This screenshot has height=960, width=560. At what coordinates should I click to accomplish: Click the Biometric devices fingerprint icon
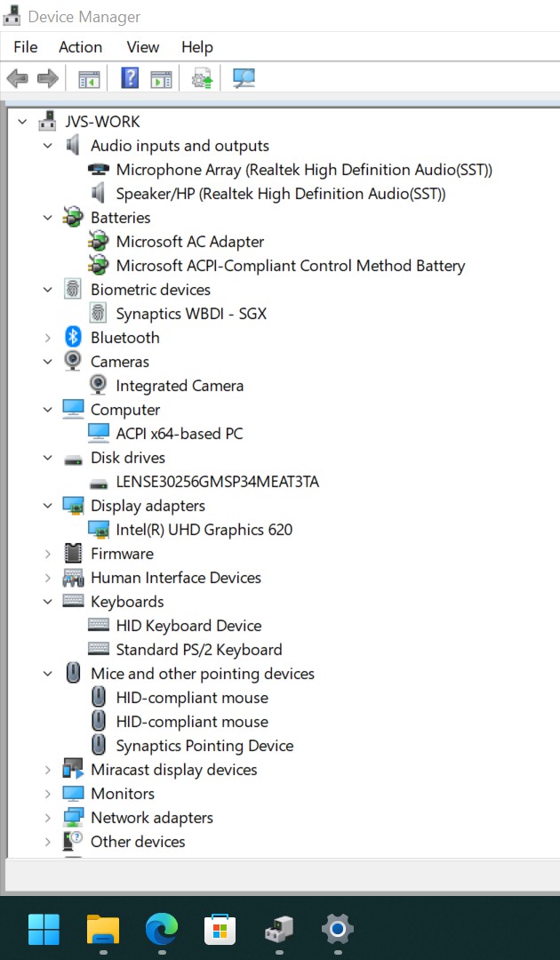[x=73, y=289]
